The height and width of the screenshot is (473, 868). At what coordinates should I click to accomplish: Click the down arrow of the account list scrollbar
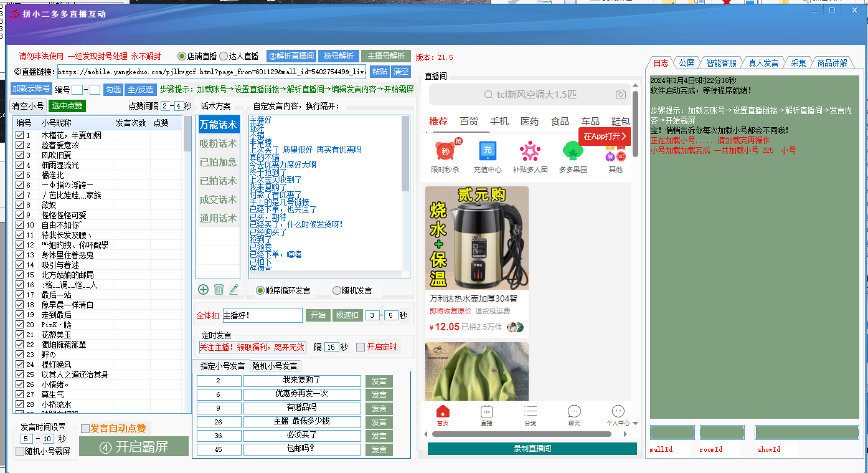click(187, 408)
